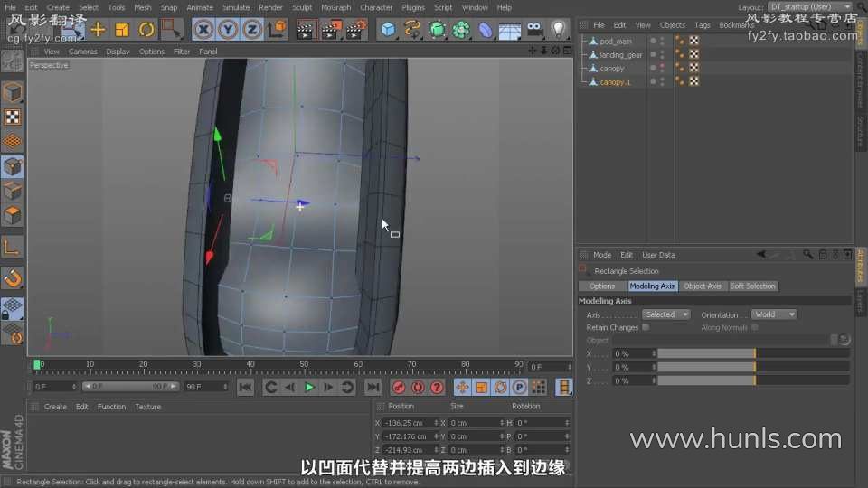Open the Axis dropdown set to Selected
This screenshot has width=868, height=488.
(x=666, y=314)
